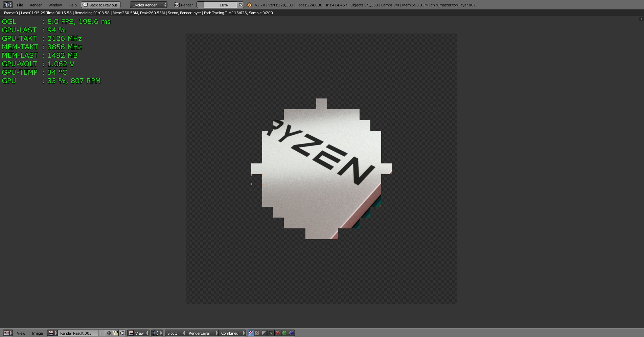The image size is (644, 337).
Task: Toggle fake user F button
Action: tap(101, 333)
